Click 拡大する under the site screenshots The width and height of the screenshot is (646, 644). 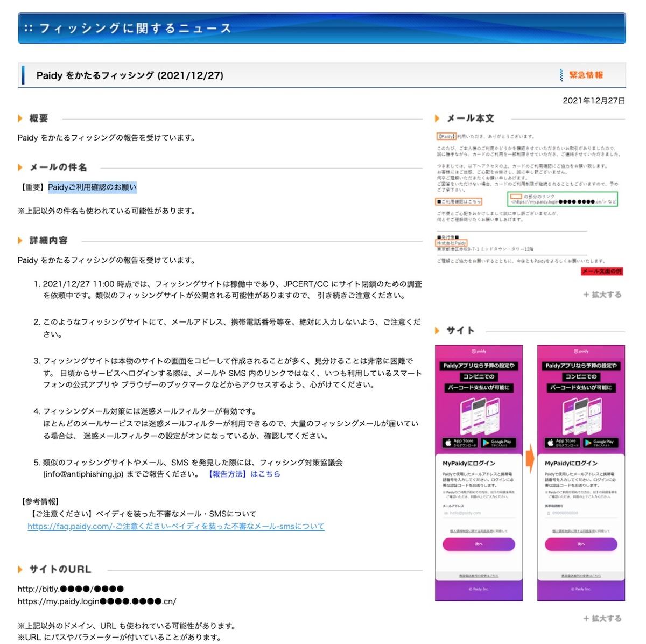602,619
